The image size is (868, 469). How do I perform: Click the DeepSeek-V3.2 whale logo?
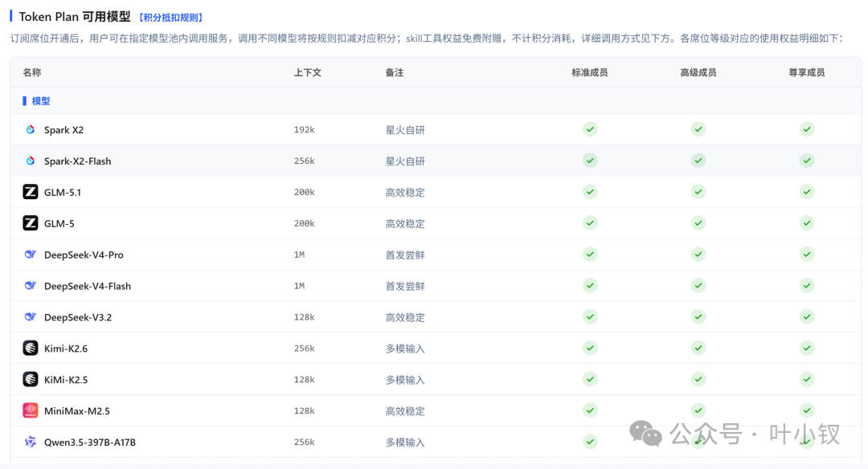(x=31, y=317)
